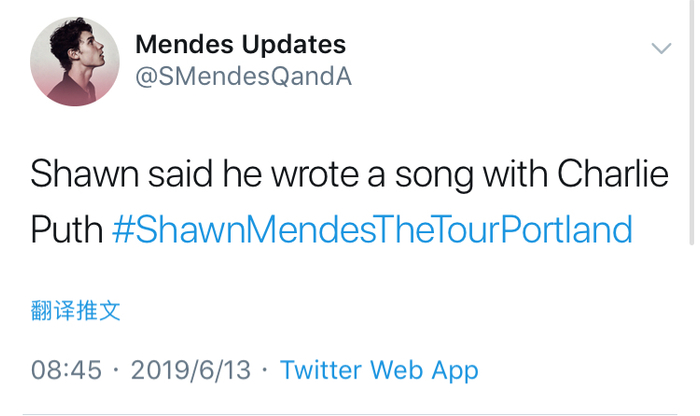Open the #ShawnMendesTheTourPortland hashtag

click(x=373, y=230)
